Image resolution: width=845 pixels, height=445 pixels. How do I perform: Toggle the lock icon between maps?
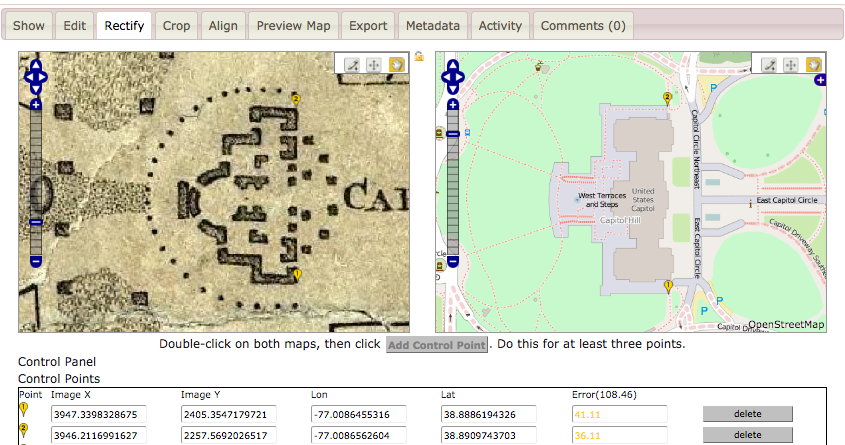point(420,57)
